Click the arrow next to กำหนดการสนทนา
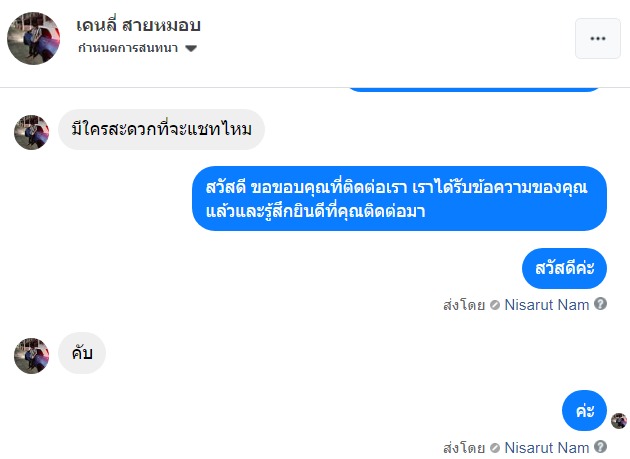The width and height of the screenshot is (630, 459). coord(191,48)
